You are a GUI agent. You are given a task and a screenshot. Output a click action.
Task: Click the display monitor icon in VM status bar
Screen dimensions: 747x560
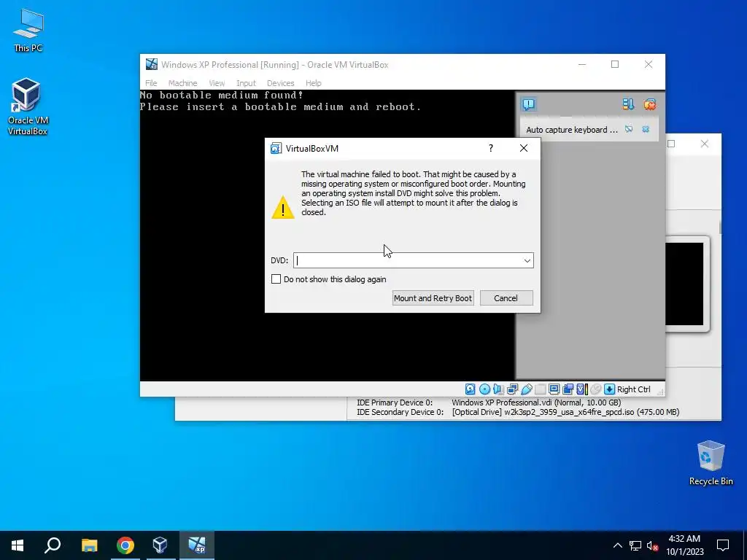tap(554, 389)
